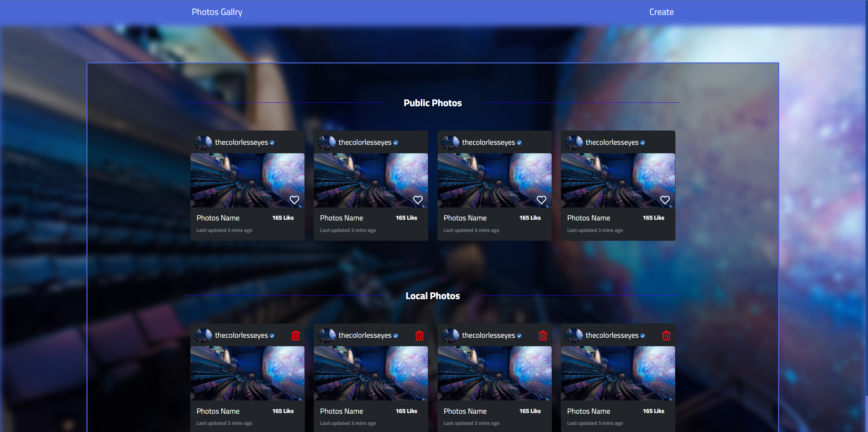Click verified badge on first Local Photos card
868x432 pixels.
[x=272, y=336]
